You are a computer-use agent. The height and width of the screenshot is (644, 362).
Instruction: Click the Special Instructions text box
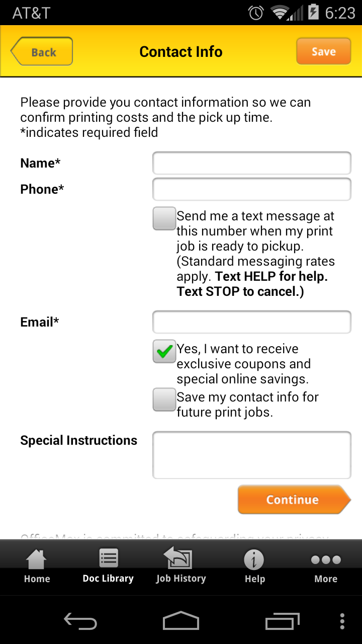(251, 455)
